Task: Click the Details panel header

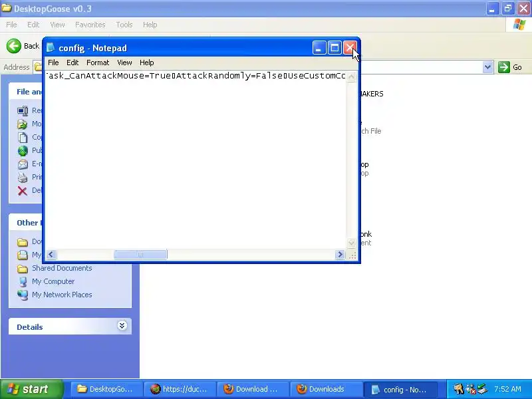Action: coord(70,327)
